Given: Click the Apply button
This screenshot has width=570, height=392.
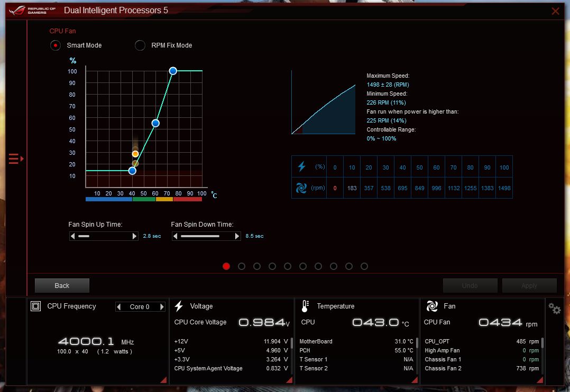Looking at the screenshot, I should pyautogui.click(x=529, y=286).
